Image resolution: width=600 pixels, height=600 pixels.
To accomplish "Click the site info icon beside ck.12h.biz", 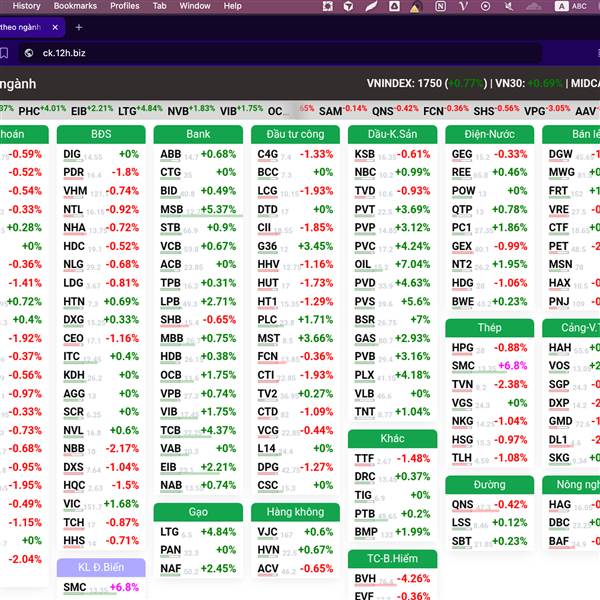I will coord(29,53).
